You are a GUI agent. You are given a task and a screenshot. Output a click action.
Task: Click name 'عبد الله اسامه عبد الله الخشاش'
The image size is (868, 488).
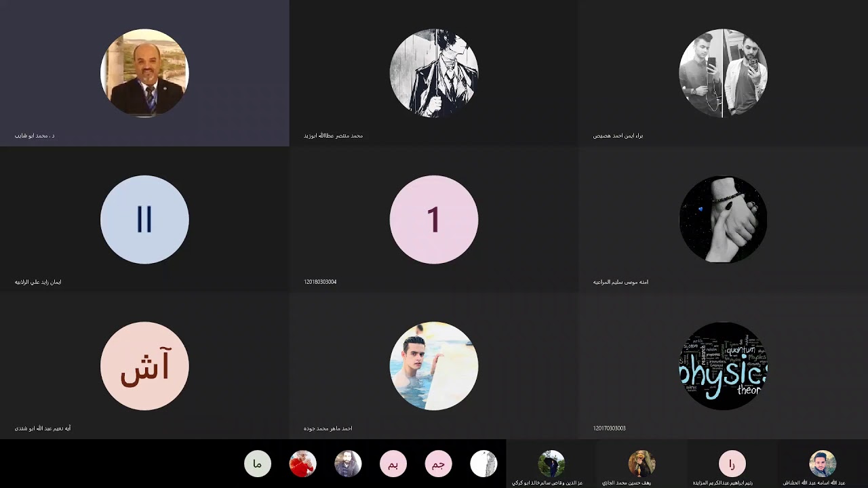click(814, 483)
